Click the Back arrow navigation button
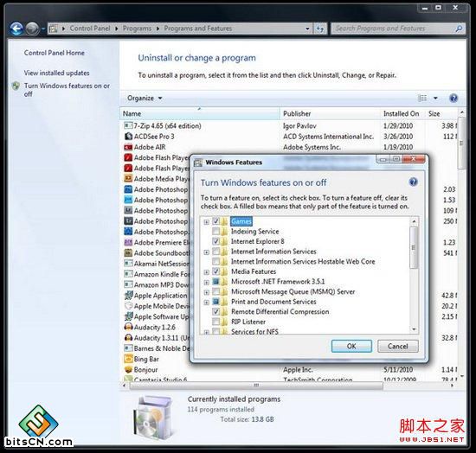 (16, 29)
